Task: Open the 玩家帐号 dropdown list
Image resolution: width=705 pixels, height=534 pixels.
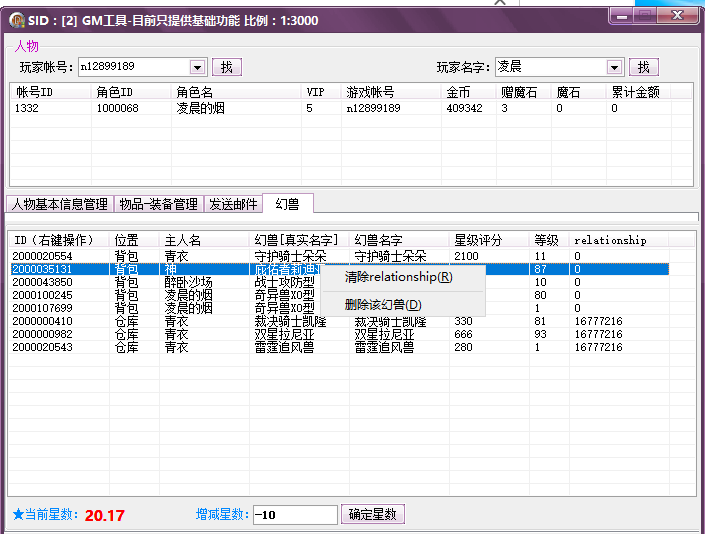Action: point(197,67)
